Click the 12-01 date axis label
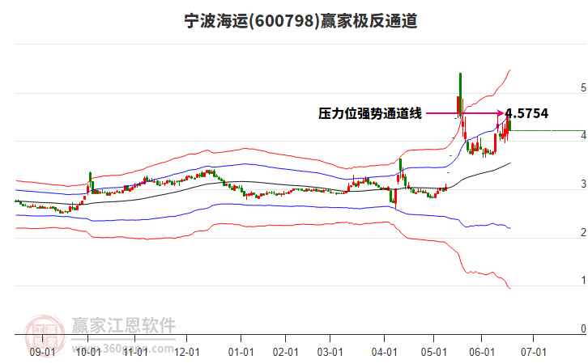The height and width of the screenshot is (364, 588). [187, 352]
